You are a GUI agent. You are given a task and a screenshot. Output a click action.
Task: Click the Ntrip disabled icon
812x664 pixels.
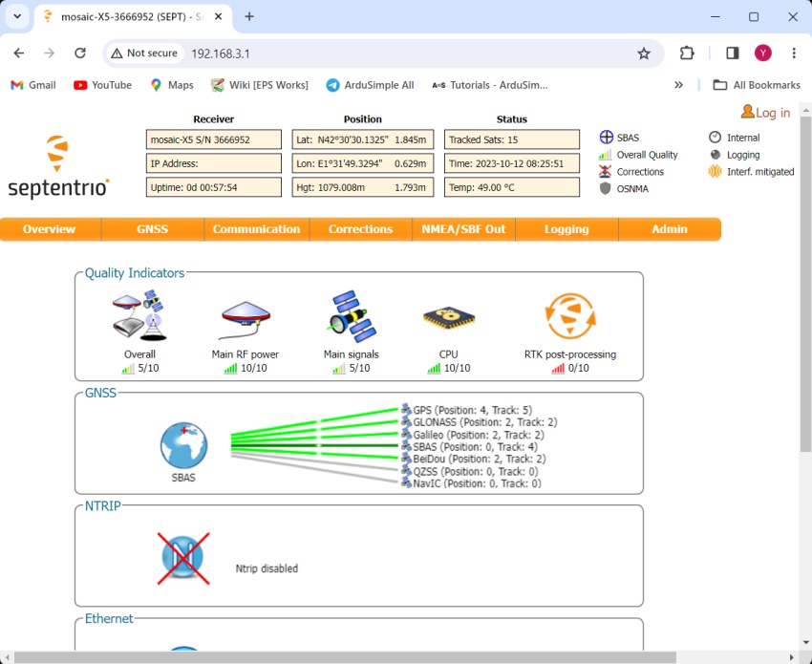183,558
